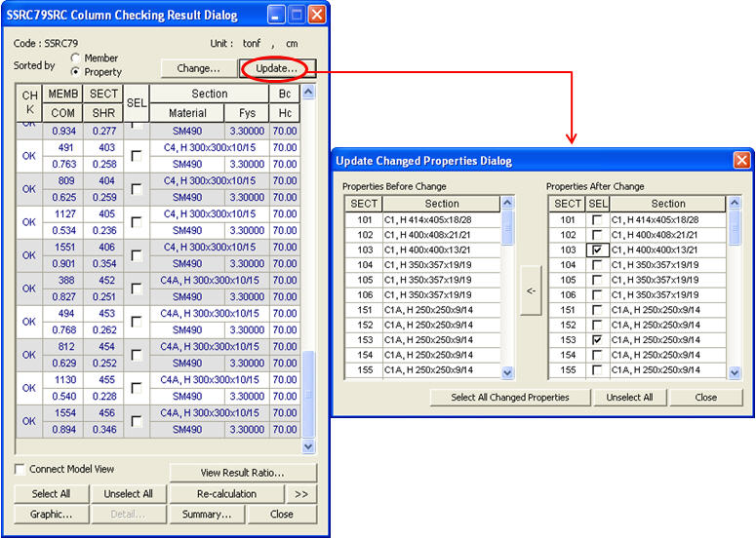The image size is (756, 539).
Task: Click Select All Changed Properties
Action: pos(510,398)
